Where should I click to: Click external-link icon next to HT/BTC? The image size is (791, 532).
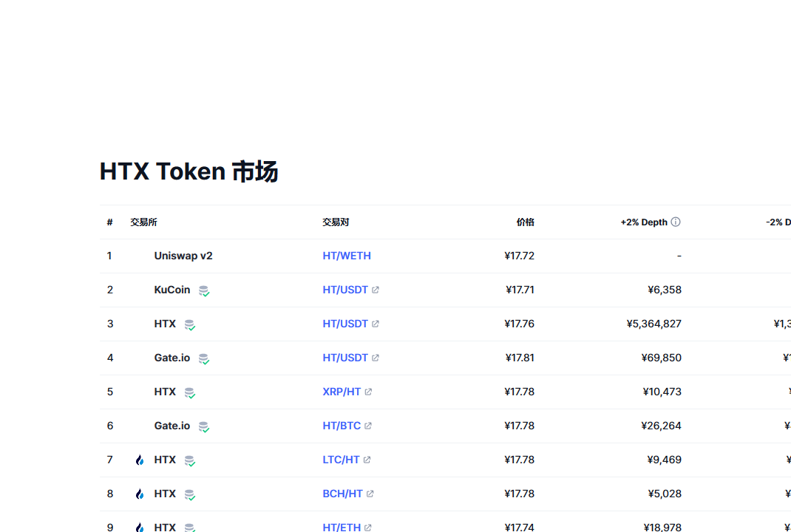point(368,426)
